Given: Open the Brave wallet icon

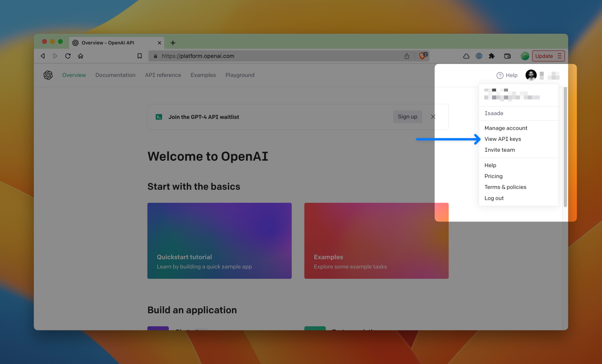Looking at the screenshot, I should tap(508, 56).
